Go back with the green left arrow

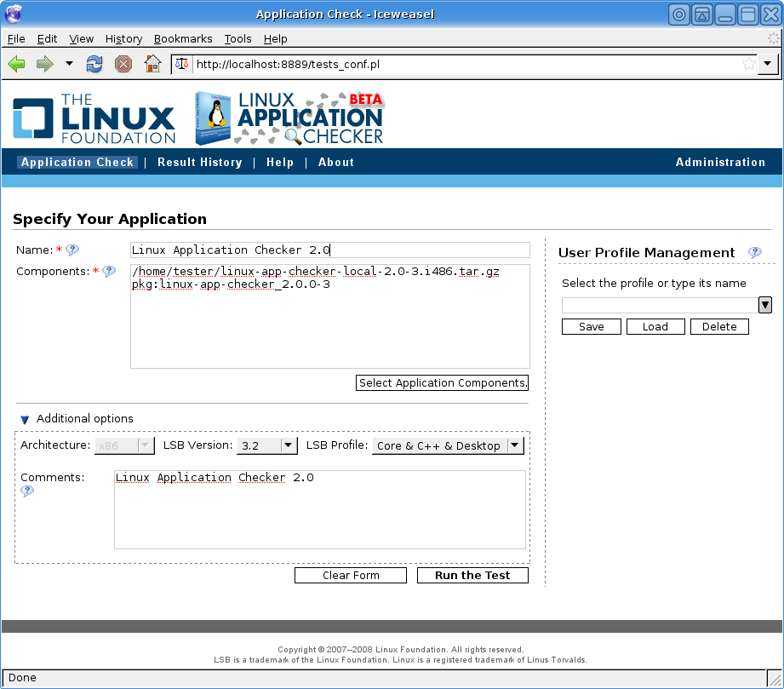16,64
